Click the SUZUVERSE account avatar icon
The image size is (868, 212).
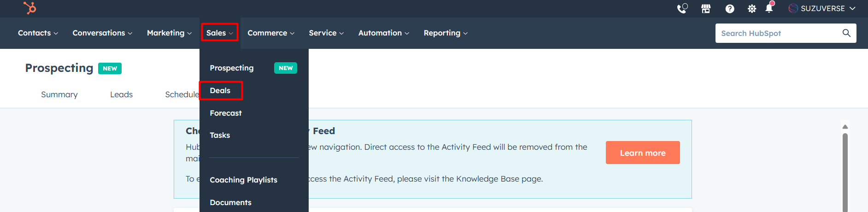click(x=793, y=8)
